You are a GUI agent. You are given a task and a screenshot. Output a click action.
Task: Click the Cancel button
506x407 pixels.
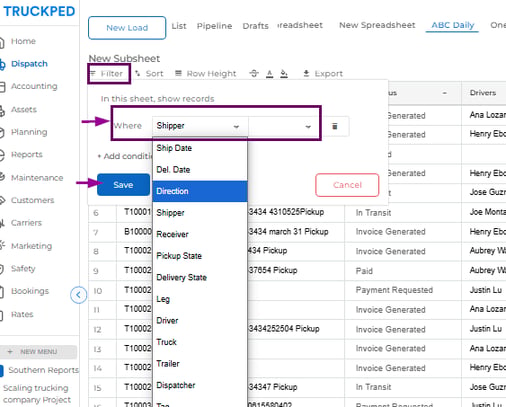coord(347,185)
